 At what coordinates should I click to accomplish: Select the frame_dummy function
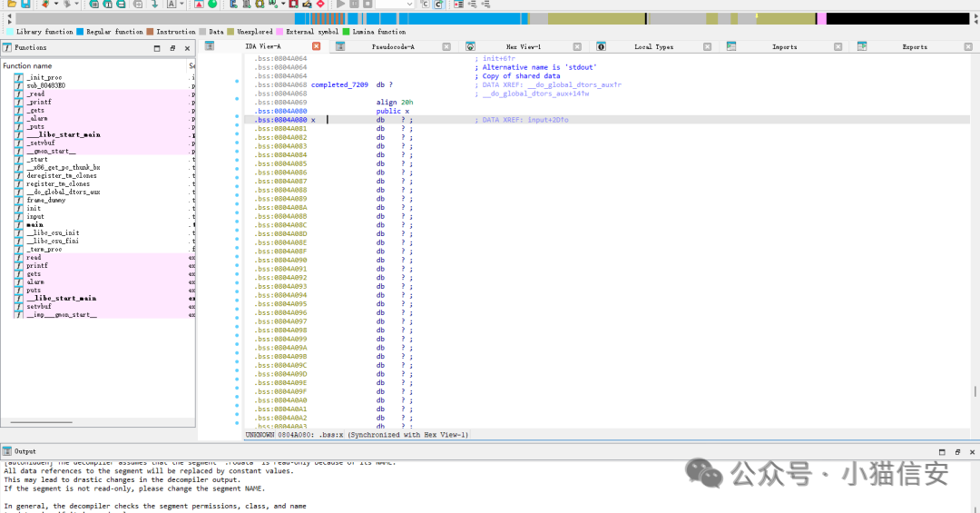click(103, 200)
